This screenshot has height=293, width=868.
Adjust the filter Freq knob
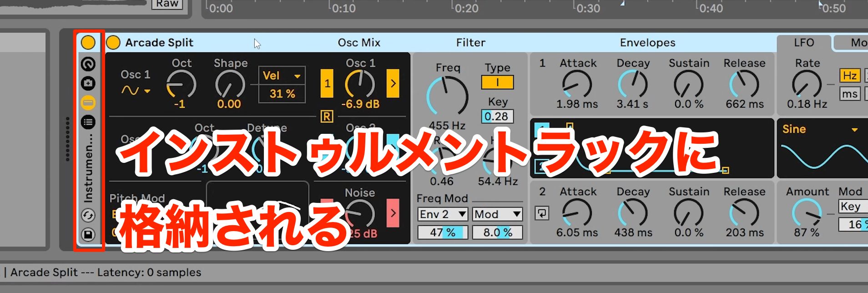[x=447, y=96]
